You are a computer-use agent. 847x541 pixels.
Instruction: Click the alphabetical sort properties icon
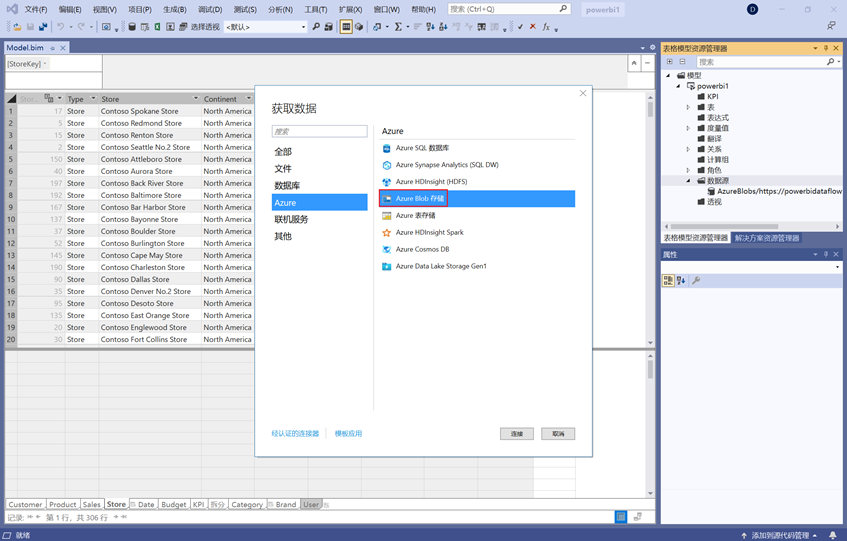681,280
